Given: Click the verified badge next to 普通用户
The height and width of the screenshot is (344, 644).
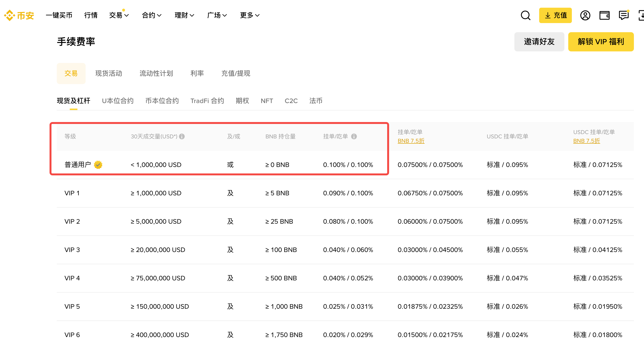Looking at the screenshot, I should (x=98, y=165).
